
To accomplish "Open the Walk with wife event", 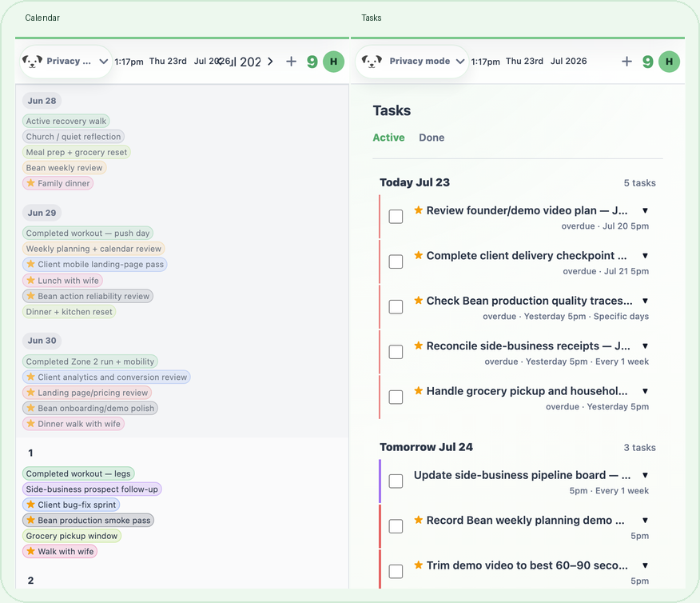I will click(x=60, y=552).
